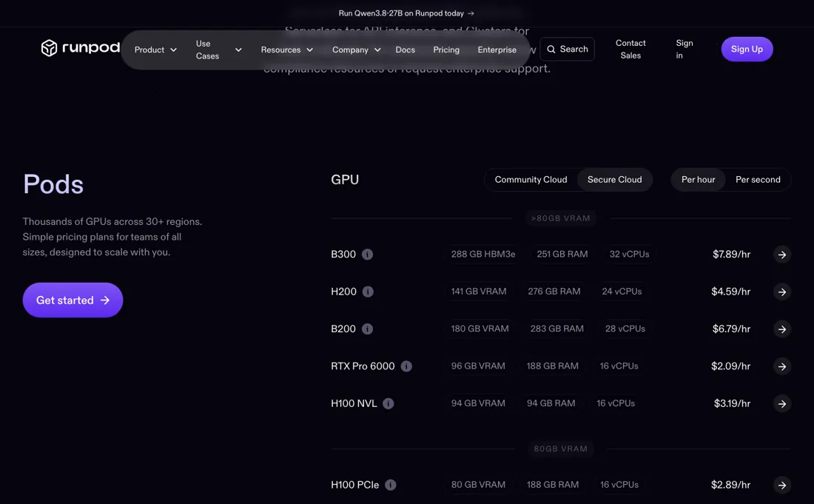Click the 80 GB VRAM spec
Viewport: 814px width, 504px height.
coord(478,485)
